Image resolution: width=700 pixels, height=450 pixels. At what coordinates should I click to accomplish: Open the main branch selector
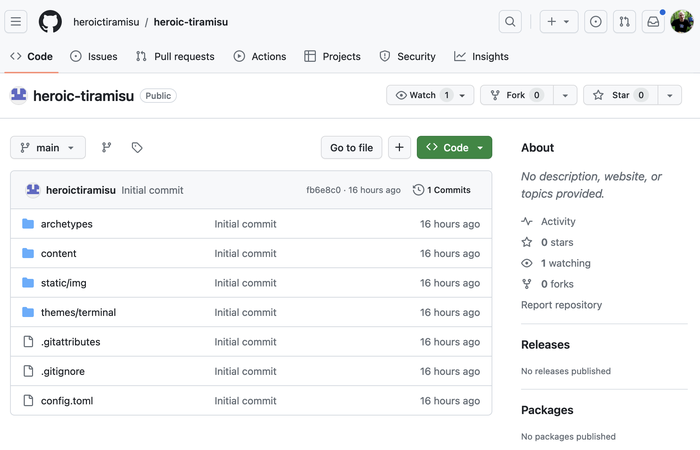point(48,147)
